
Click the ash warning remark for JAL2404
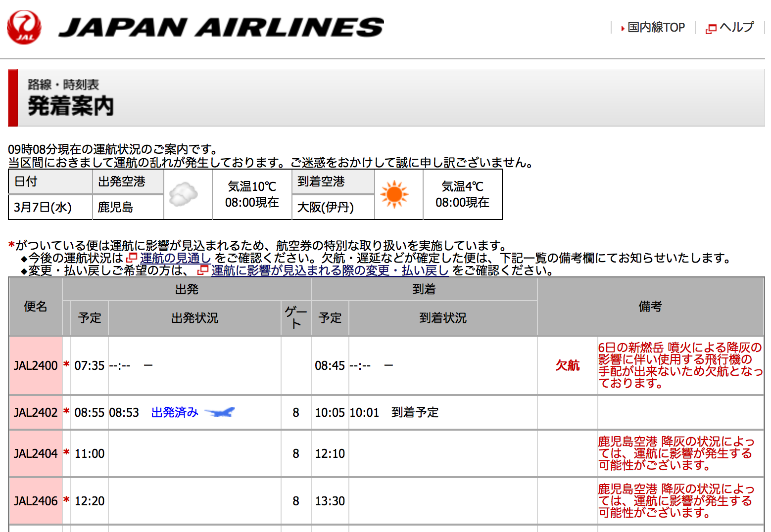[x=676, y=453]
